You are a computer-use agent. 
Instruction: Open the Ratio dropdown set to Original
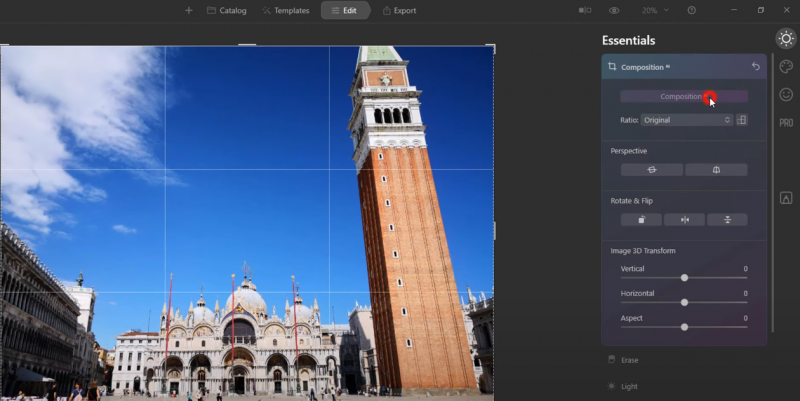[687, 120]
